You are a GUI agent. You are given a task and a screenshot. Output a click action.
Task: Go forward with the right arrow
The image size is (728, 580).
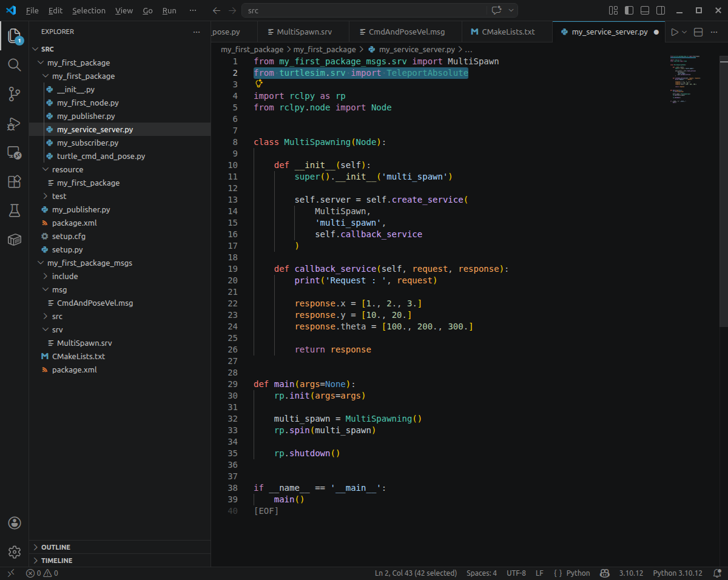click(232, 10)
